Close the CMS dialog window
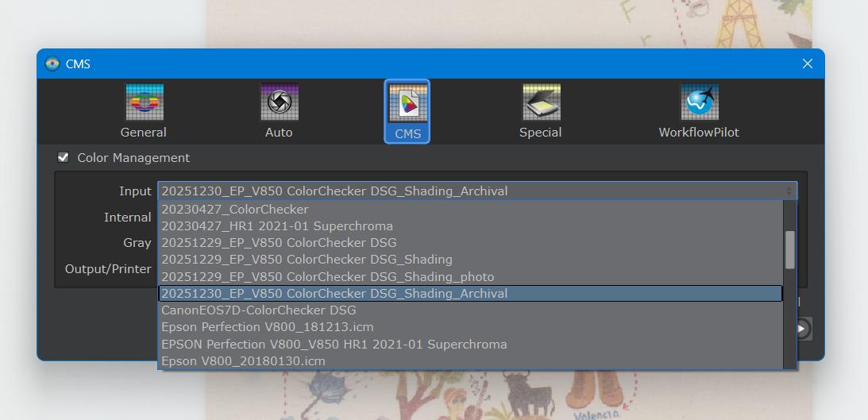The width and height of the screenshot is (868, 420). [x=808, y=64]
